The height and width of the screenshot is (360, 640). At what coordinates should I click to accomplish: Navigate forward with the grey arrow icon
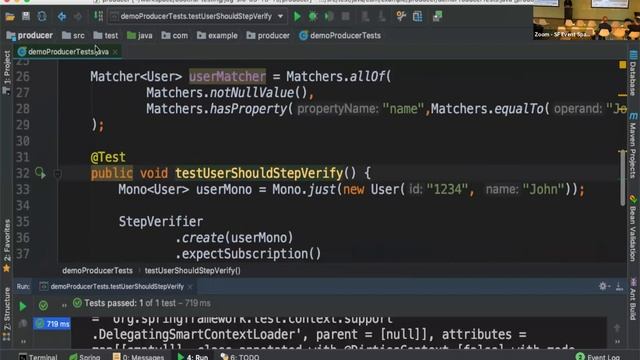point(78,17)
